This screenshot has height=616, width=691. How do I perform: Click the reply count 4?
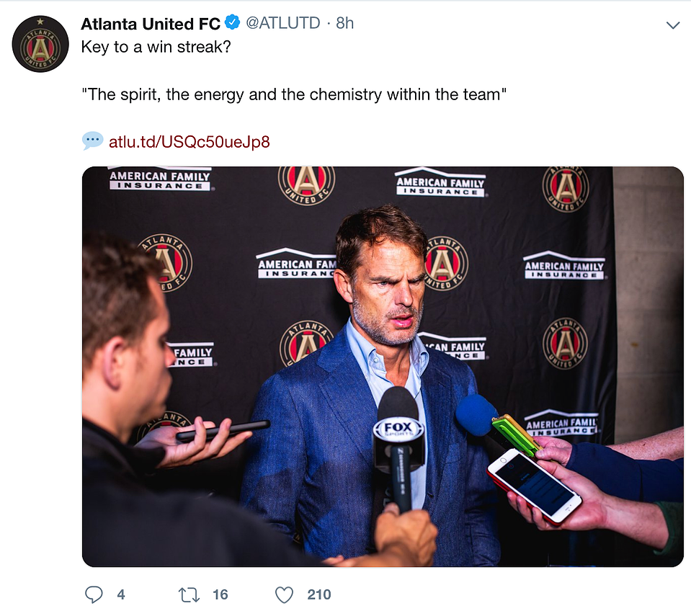(x=121, y=595)
